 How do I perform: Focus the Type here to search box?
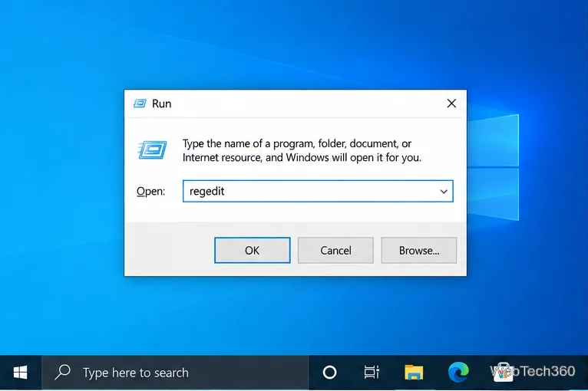point(175,373)
